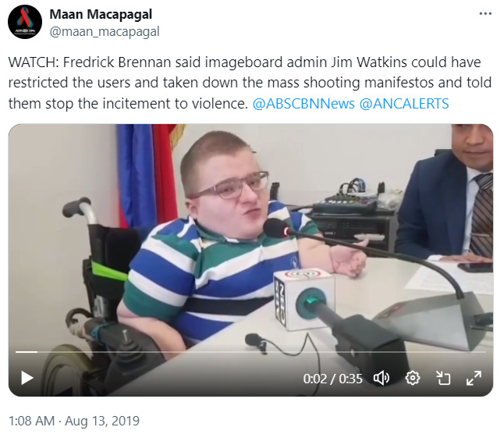Viewport: 504px width, 434px height.
Task: Switch video to picture-in-picture mode
Action: click(443, 378)
